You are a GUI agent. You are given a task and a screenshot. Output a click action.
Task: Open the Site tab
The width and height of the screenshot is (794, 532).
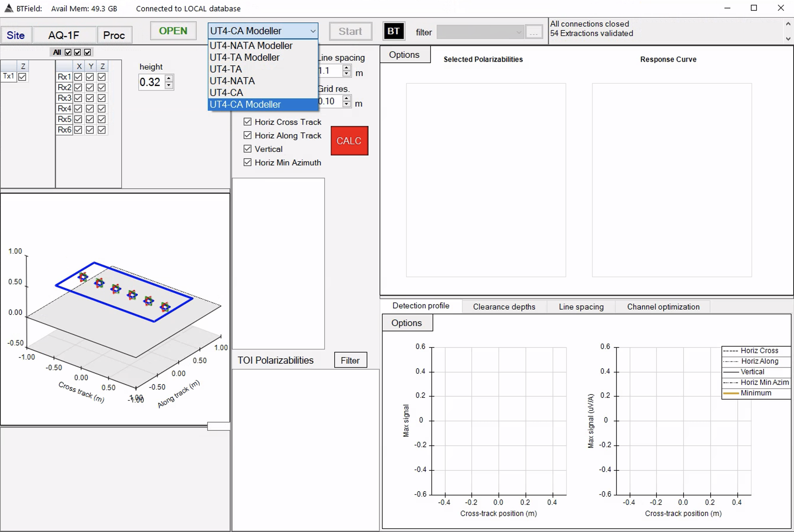click(16, 35)
